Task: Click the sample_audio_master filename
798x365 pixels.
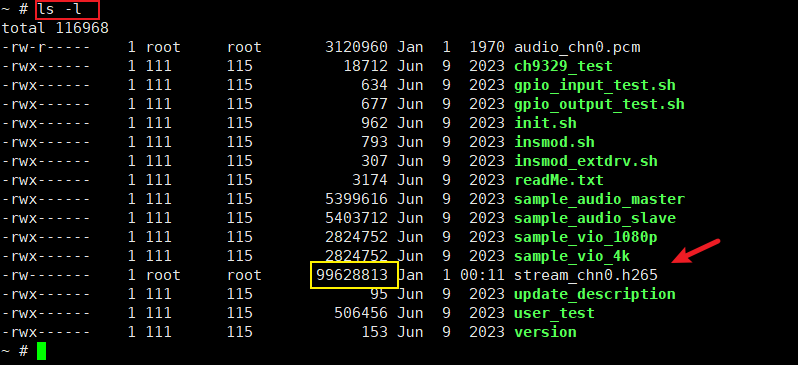Action: click(x=600, y=200)
